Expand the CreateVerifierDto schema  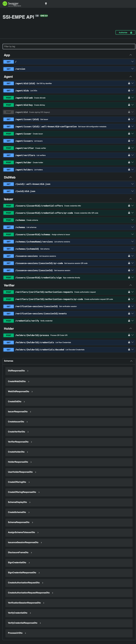pos(18,432)
